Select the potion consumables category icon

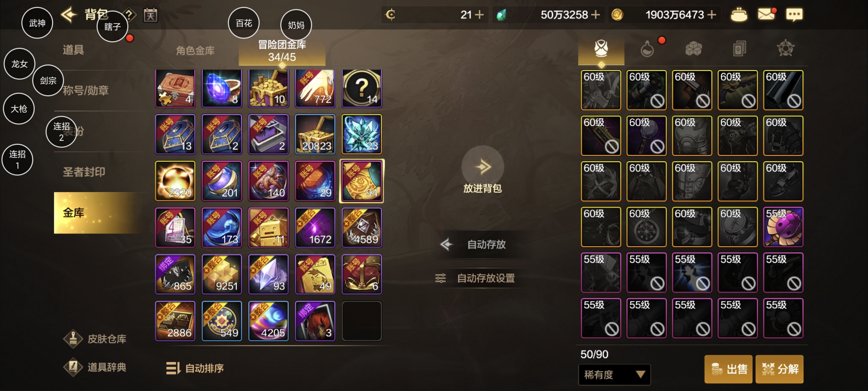(647, 49)
